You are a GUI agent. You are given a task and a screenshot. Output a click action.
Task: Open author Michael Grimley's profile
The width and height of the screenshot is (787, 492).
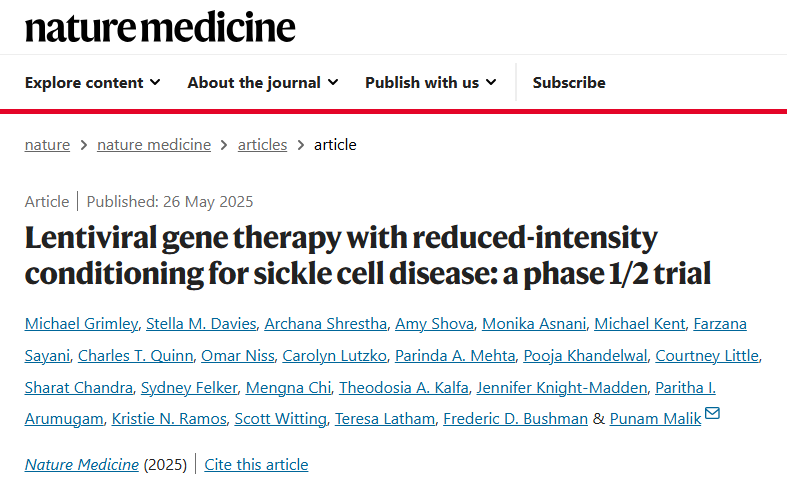pyautogui.click(x=81, y=324)
